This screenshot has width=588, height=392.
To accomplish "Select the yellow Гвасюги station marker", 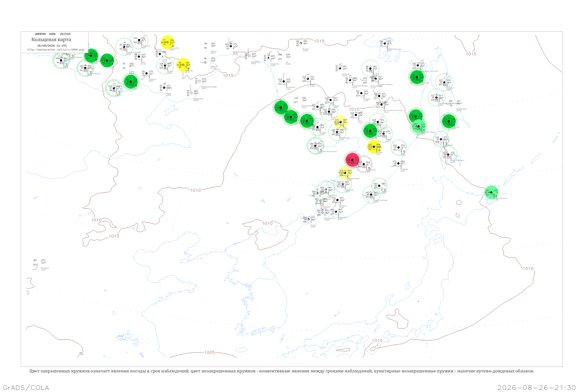I will pyautogui.click(x=374, y=147).
